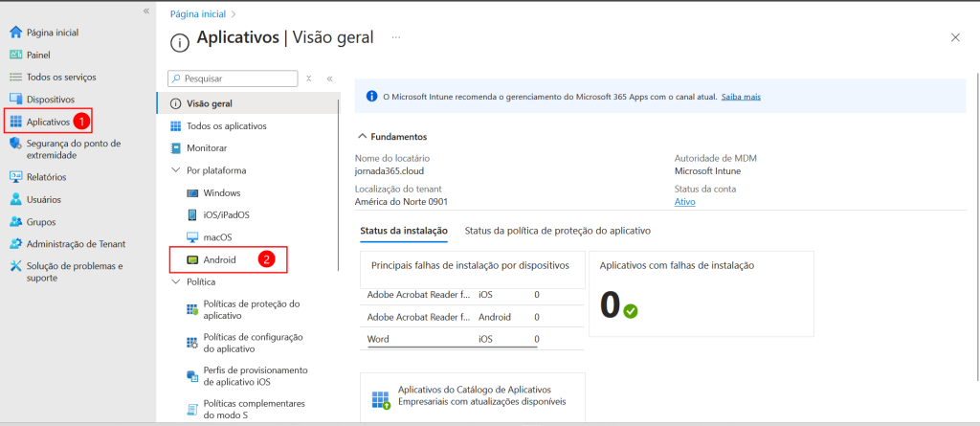Click the Monitorar book icon
This screenshot has width=980, height=426.
coord(176,148)
